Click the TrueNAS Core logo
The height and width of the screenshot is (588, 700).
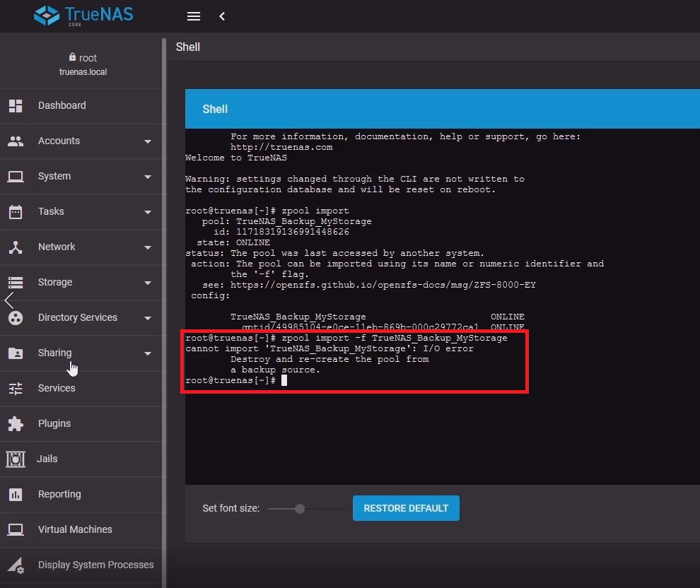pos(83,16)
